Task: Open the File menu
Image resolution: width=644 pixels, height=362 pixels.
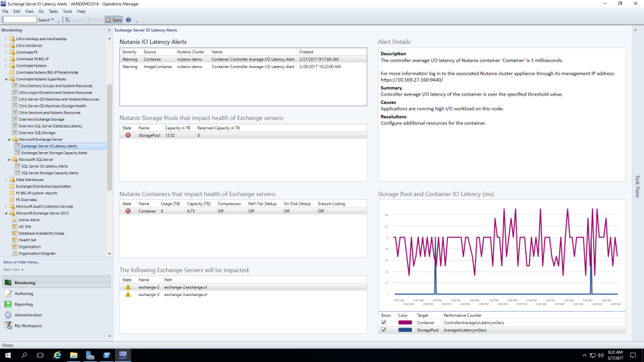Action: point(5,11)
